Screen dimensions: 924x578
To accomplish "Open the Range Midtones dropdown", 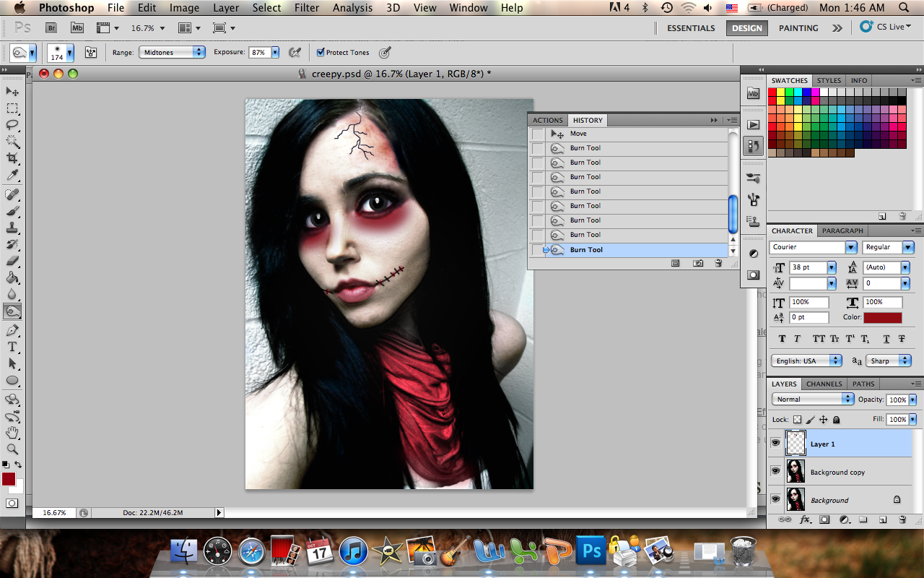I will [172, 52].
